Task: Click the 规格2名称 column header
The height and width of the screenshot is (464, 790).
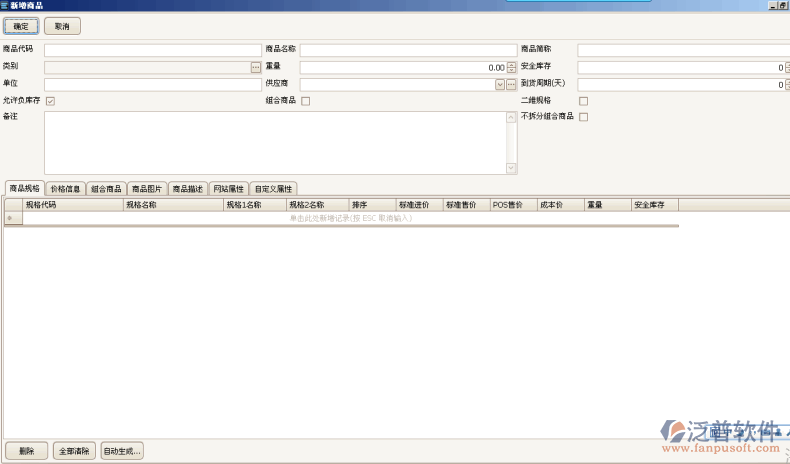Action: coord(318,205)
